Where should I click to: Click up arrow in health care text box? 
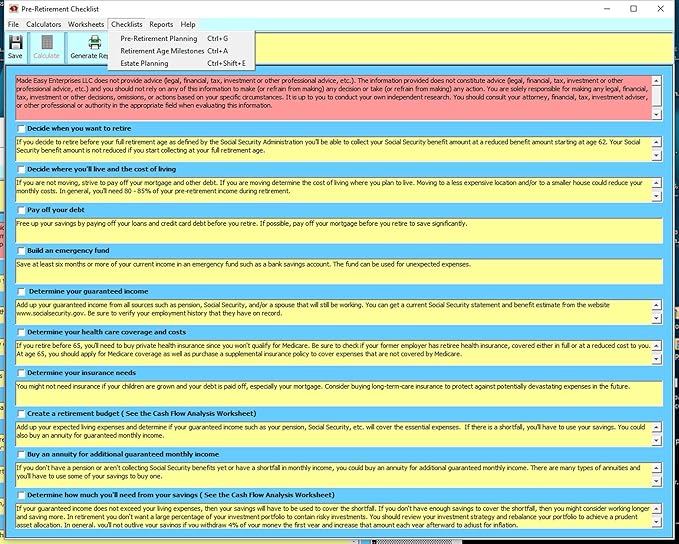[656, 346]
